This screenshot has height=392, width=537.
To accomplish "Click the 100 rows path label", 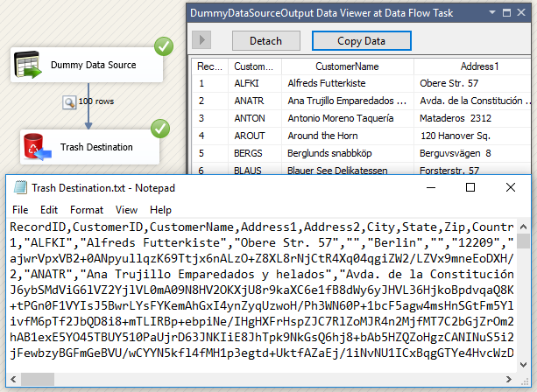I will 96,101.
